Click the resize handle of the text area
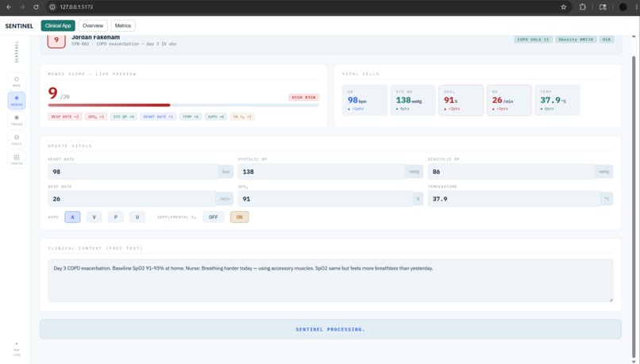This screenshot has width=640, height=364. [x=611, y=300]
